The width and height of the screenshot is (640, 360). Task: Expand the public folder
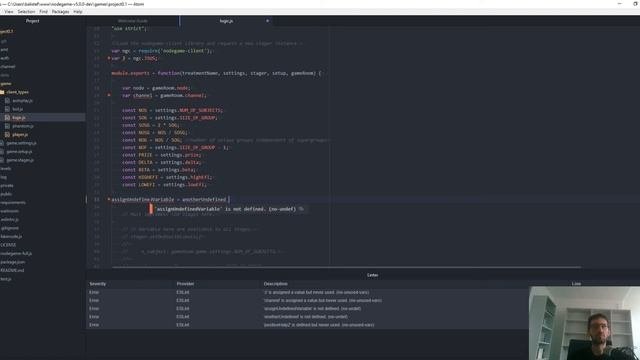[x=6, y=194]
